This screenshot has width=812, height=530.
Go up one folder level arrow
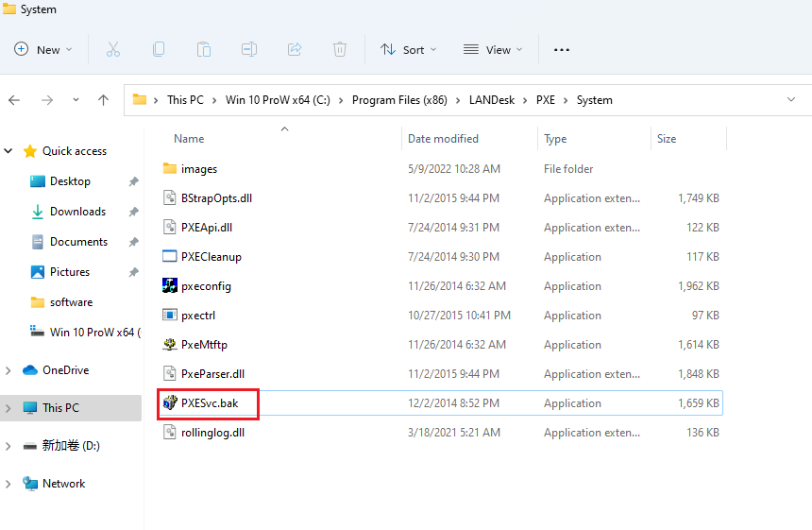(x=104, y=100)
